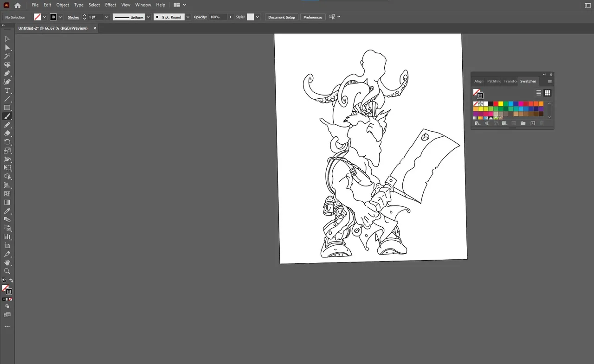Select the Column Graph tool
594x364 pixels.
pyautogui.click(x=7, y=236)
